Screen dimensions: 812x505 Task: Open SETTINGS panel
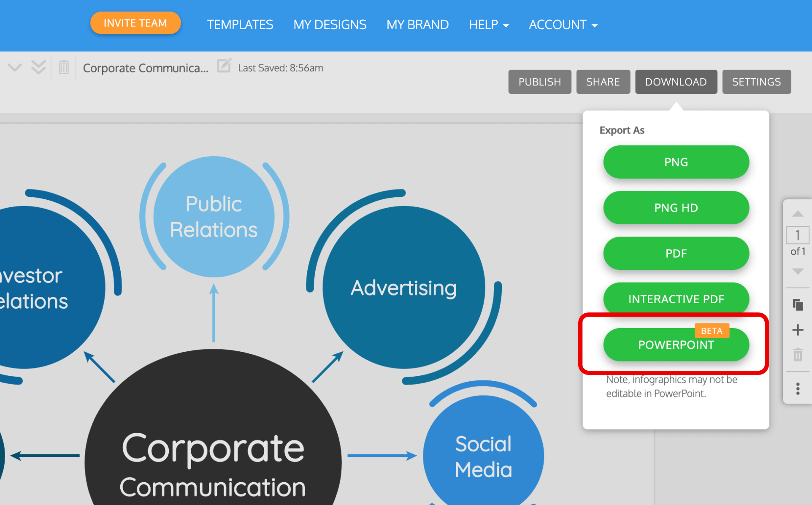[x=756, y=81]
